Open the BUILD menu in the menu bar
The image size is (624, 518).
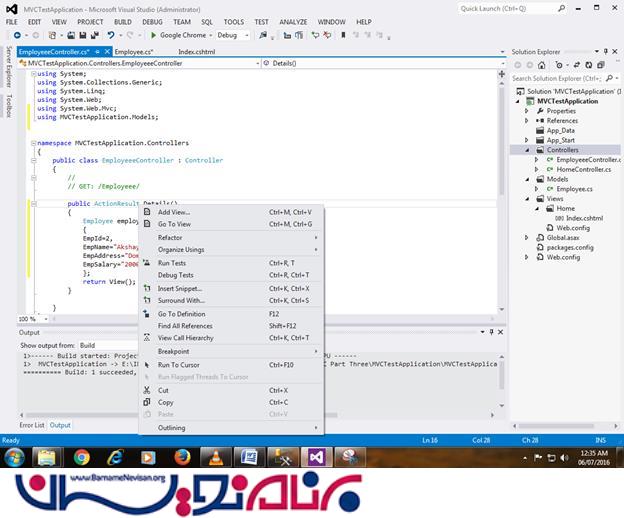(x=122, y=21)
